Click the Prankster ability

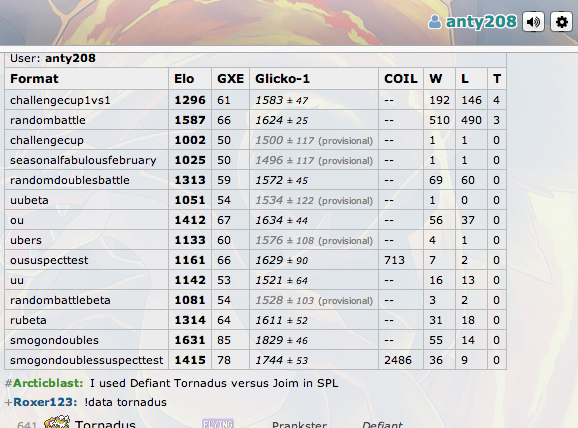tap(299, 424)
